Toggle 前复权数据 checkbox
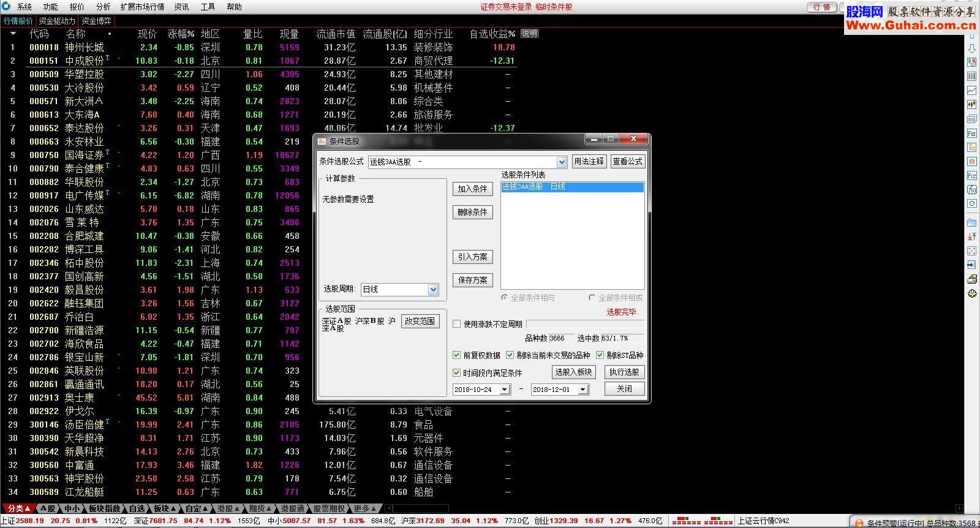 coord(456,355)
